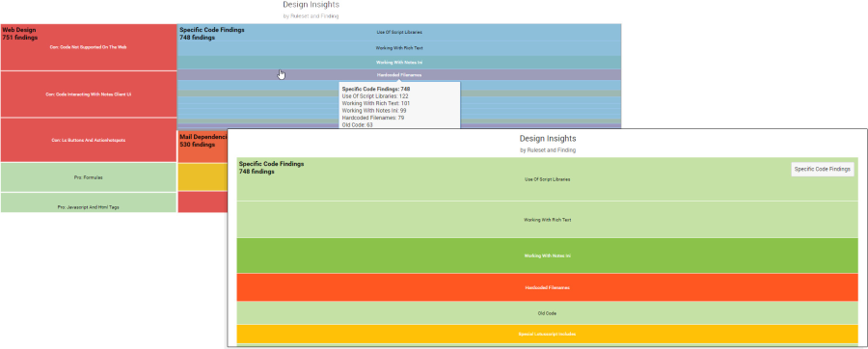The height and width of the screenshot is (349, 868).
Task: Click the Old Code light green block
Action: (x=547, y=313)
